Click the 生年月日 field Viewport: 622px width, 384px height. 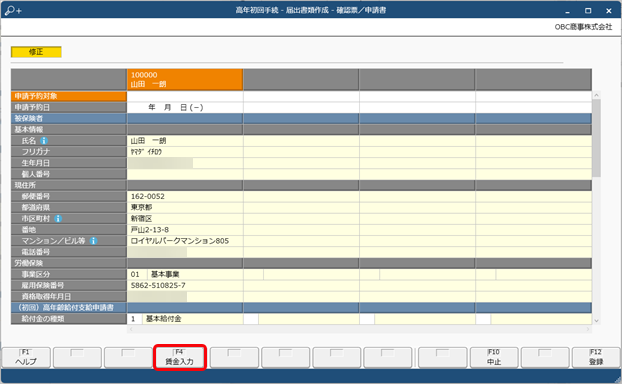[185, 163]
